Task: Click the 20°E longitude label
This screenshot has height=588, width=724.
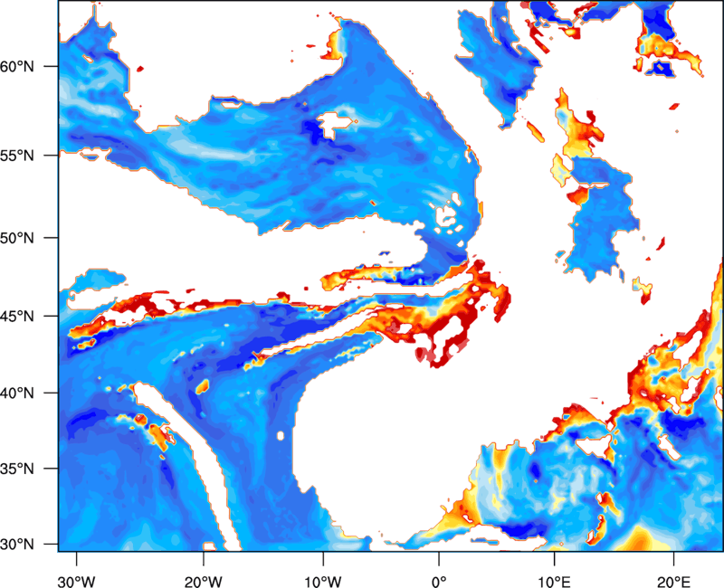Action: pos(673,581)
